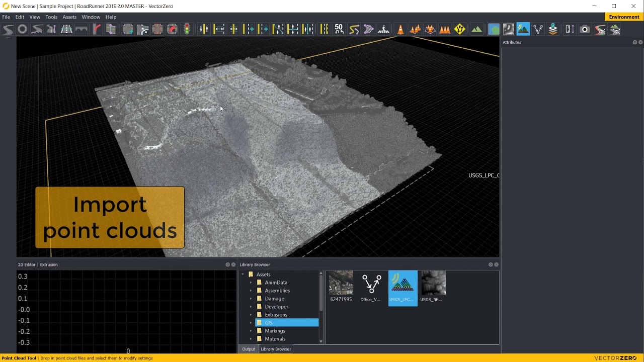Select the Road Plan tool
This screenshot has height=362, width=644.
point(8,30)
